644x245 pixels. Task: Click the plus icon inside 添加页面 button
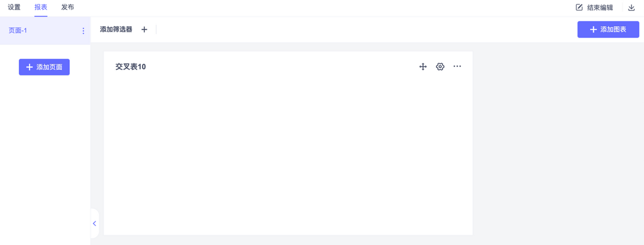[30, 67]
